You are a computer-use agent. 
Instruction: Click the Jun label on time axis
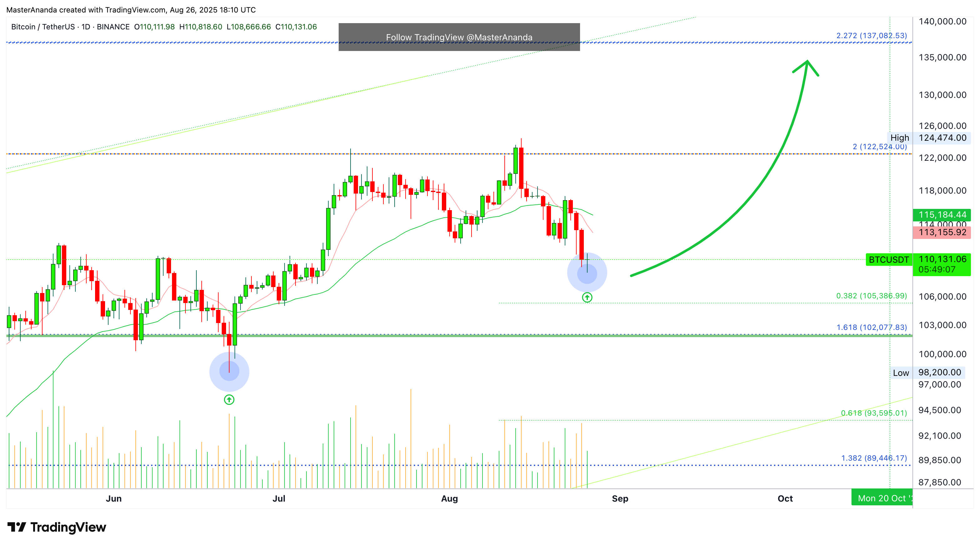(x=114, y=498)
